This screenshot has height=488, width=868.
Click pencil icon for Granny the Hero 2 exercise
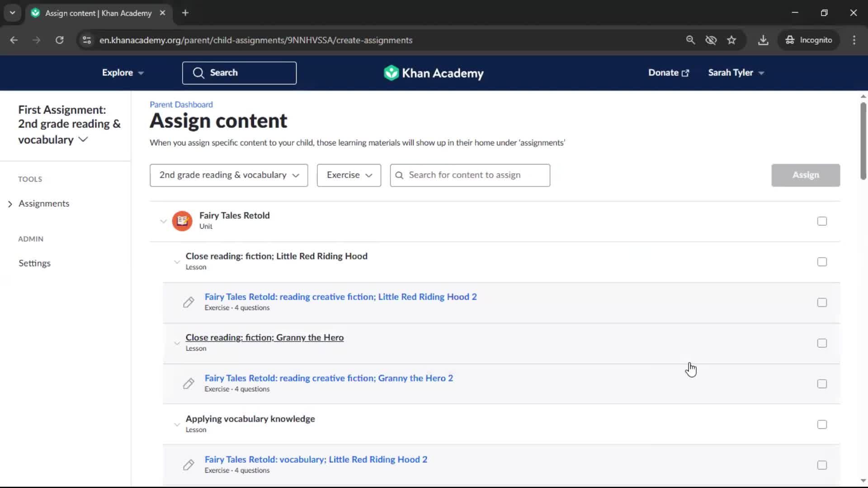[189, 384]
